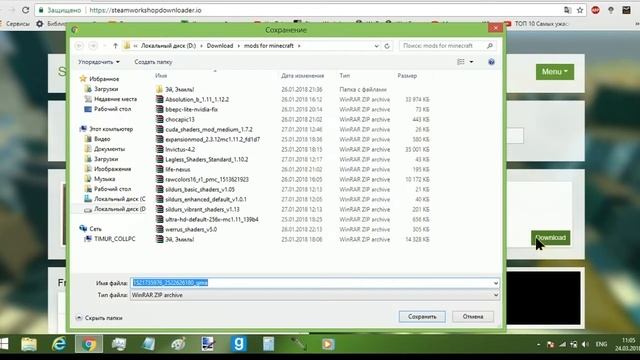Expand breadcrumb arrow after mods for minecraft
The width and height of the screenshot is (640, 360).
click(x=299, y=46)
